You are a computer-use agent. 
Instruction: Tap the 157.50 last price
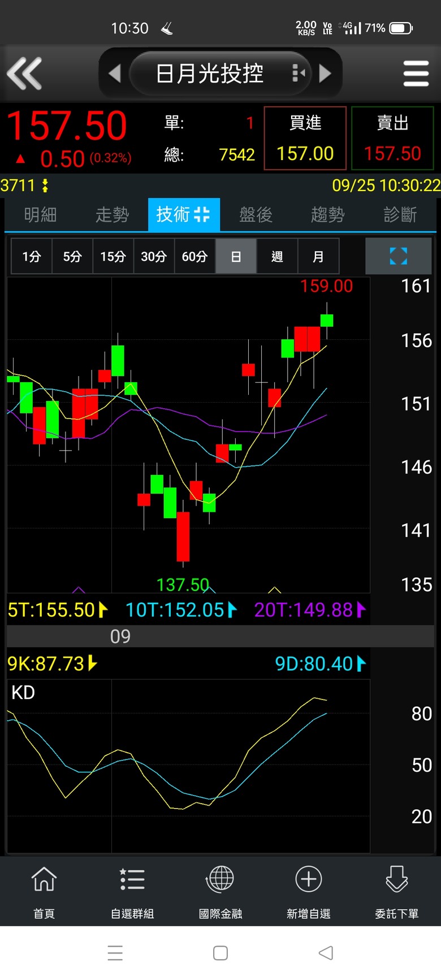coord(67,126)
